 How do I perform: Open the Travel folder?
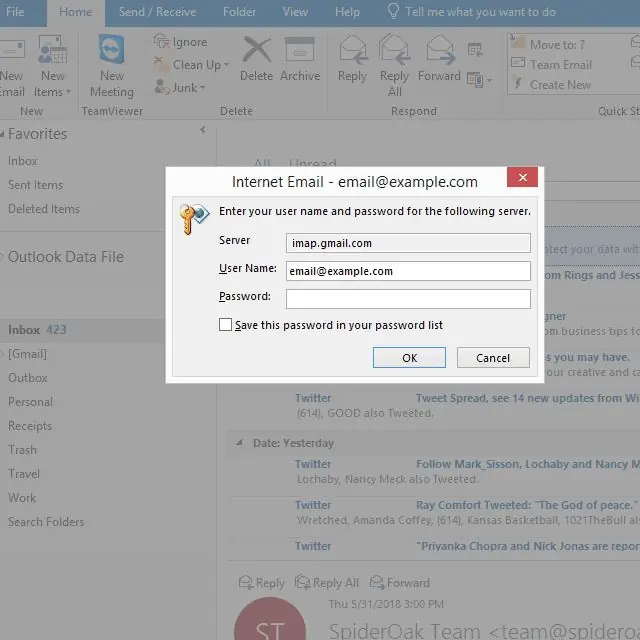[24, 474]
